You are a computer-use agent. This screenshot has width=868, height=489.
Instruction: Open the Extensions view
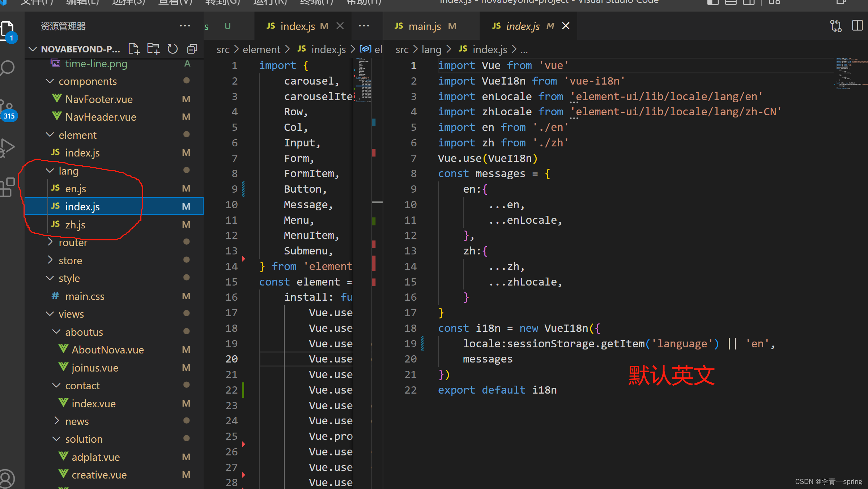[7, 187]
